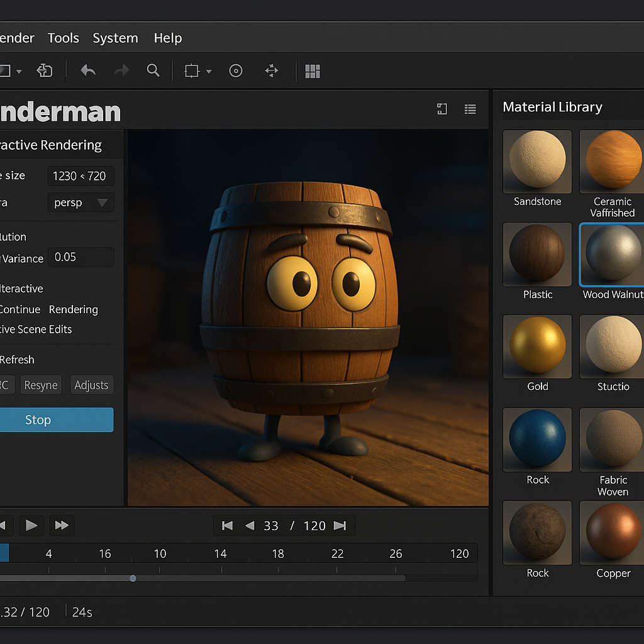Image resolution: width=644 pixels, height=644 pixels.
Task: Open the persp camera dropdown
Action: [81, 203]
